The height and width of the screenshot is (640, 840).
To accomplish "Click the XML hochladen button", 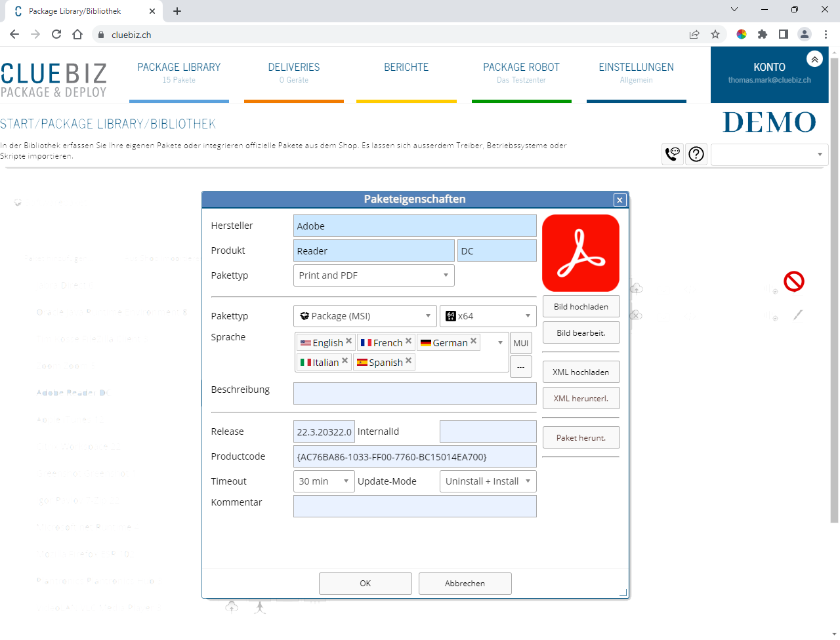I will point(581,372).
